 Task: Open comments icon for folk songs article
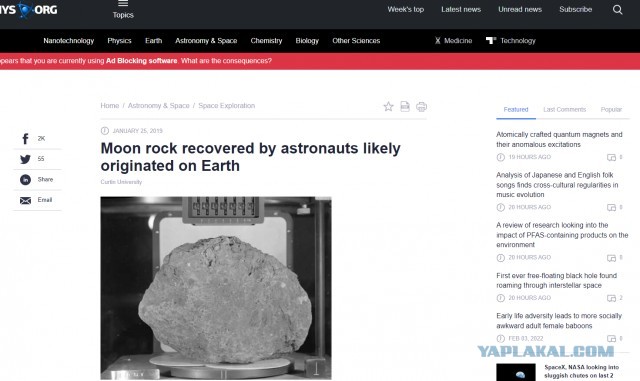point(611,207)
